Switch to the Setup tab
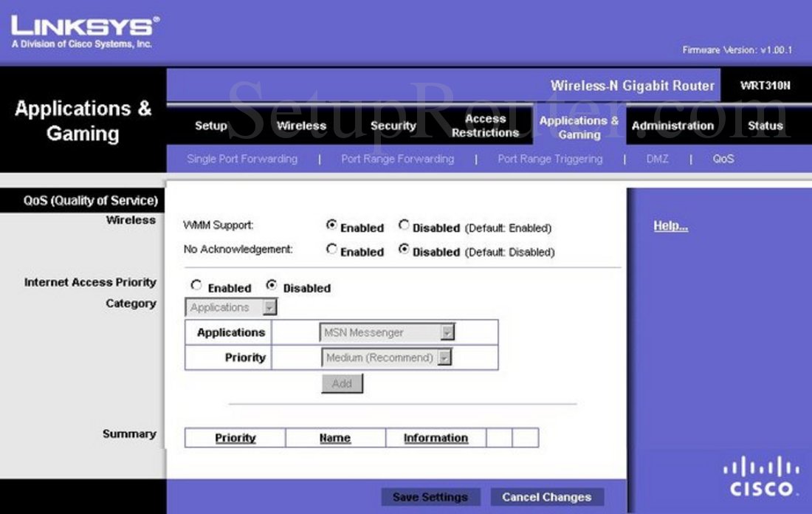Screen dimensions: 812x514 pos(210,126)
